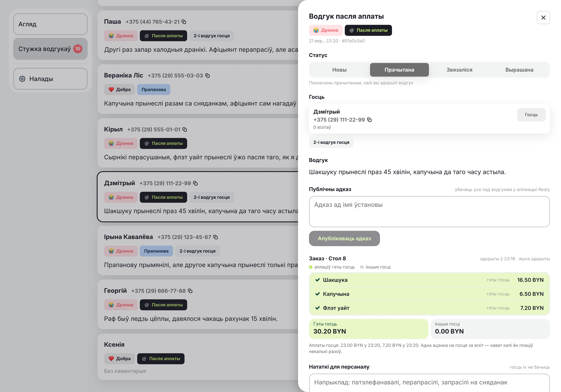
Task: Click Флэт уайт order line checkmark
Action: point(317,308)
